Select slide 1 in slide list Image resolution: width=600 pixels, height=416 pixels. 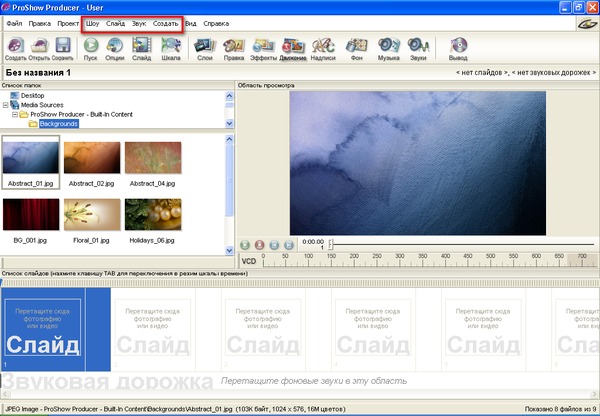click(42, 329)
